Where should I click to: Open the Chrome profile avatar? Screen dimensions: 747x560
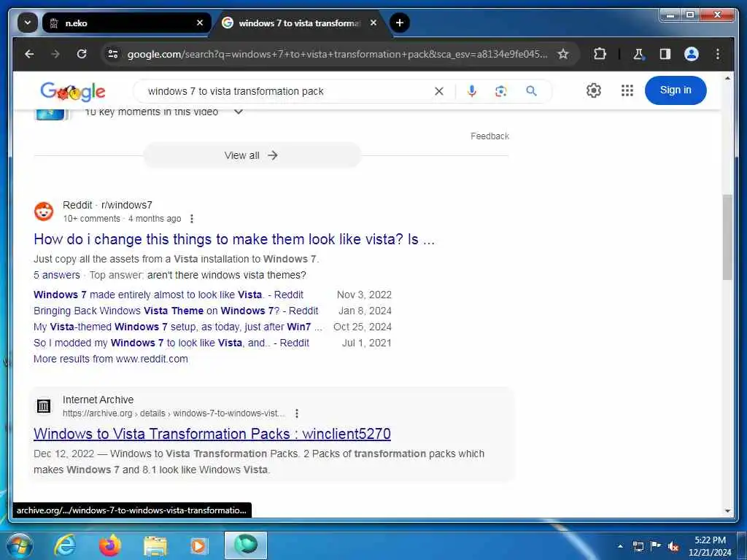point(692,54)
